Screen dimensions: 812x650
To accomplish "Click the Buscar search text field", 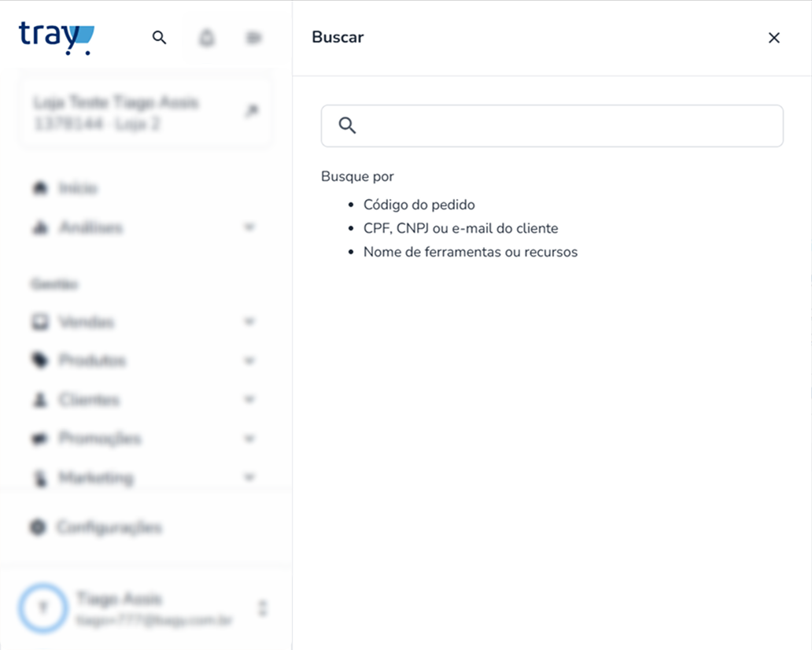I will pos(552,126).
